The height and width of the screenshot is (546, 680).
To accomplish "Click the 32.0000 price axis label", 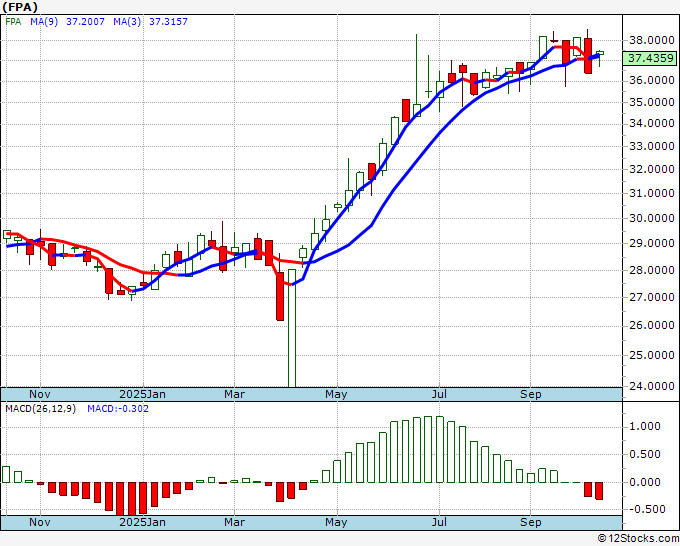I will [651, 170].
